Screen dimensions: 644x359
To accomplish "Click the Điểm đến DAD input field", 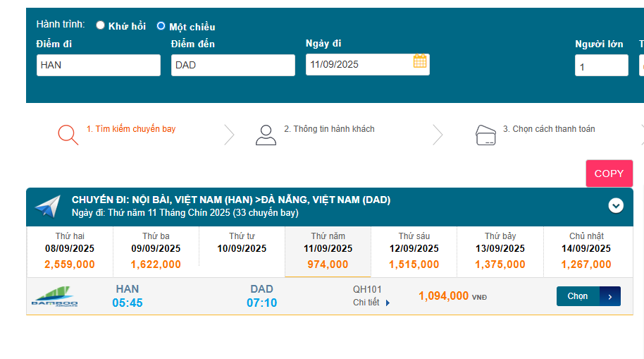I will click(x=233, y=65).
